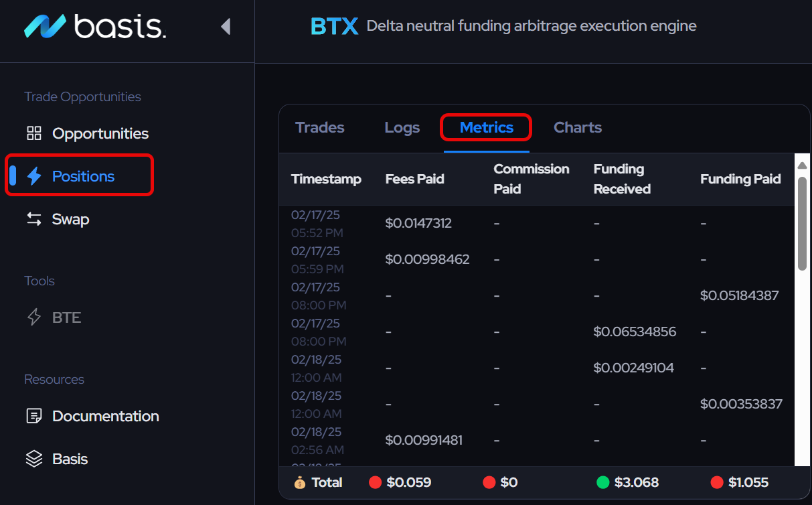Click the money bag Total icon
The height and width of the screenshot is (505, 812).
299,482
